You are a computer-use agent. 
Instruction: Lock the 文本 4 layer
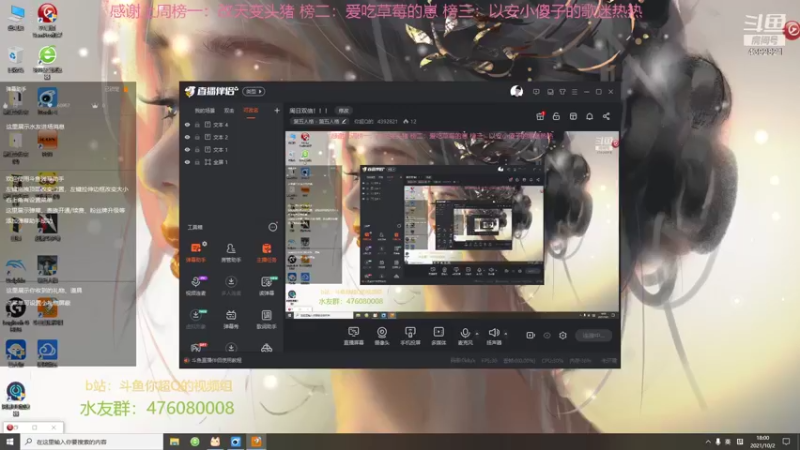[x=197, y=124]
